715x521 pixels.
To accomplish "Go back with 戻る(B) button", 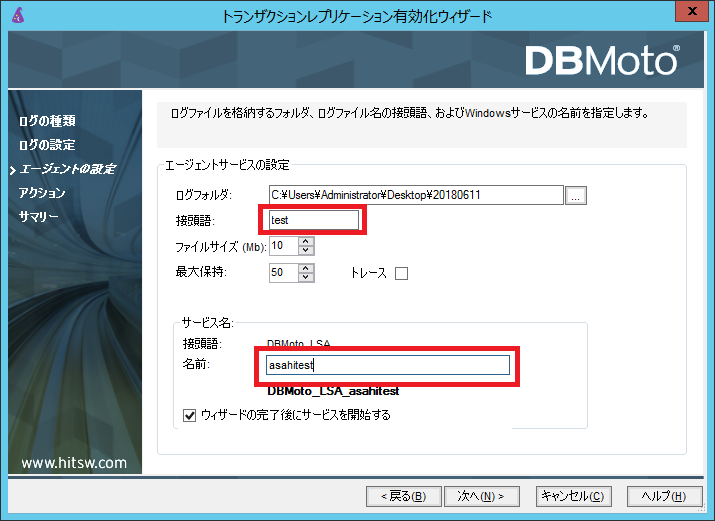I will point(404,496).
